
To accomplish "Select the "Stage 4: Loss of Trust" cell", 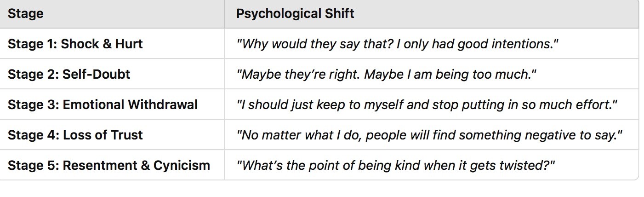I will point(75,135).
